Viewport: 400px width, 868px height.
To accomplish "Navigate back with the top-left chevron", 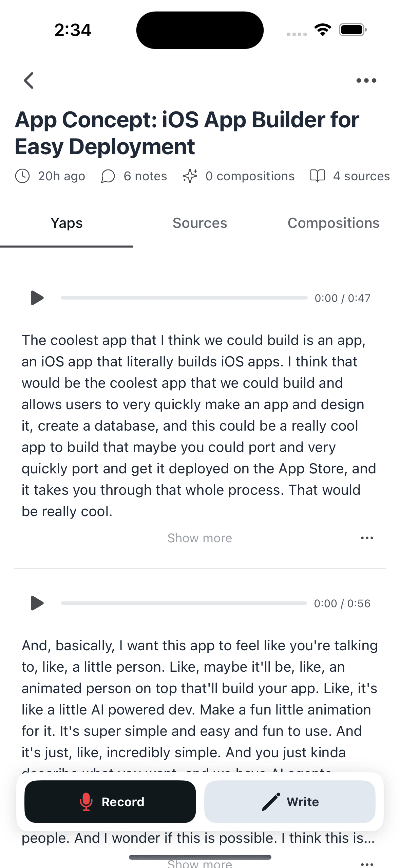I will point(29,80).
